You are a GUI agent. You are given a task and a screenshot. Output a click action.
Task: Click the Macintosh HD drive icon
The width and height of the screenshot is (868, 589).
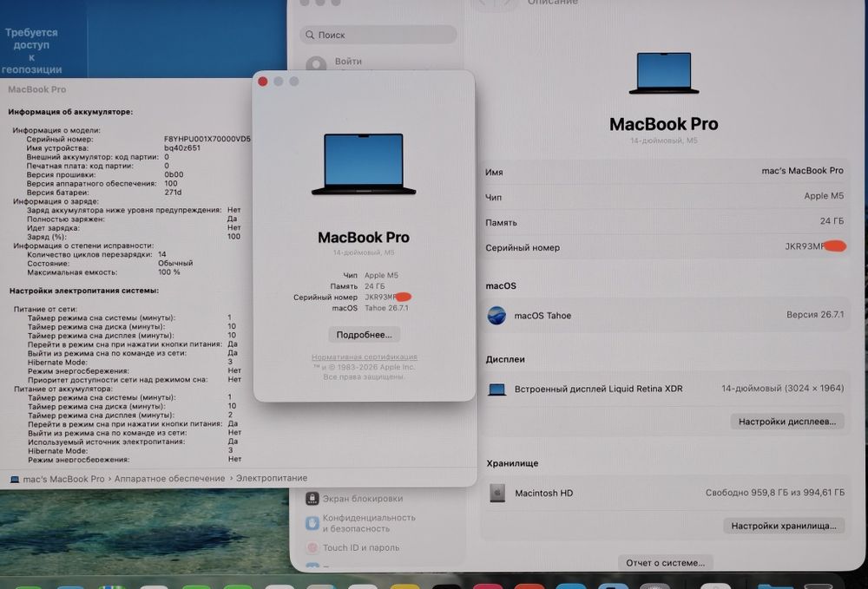point(497,493)
